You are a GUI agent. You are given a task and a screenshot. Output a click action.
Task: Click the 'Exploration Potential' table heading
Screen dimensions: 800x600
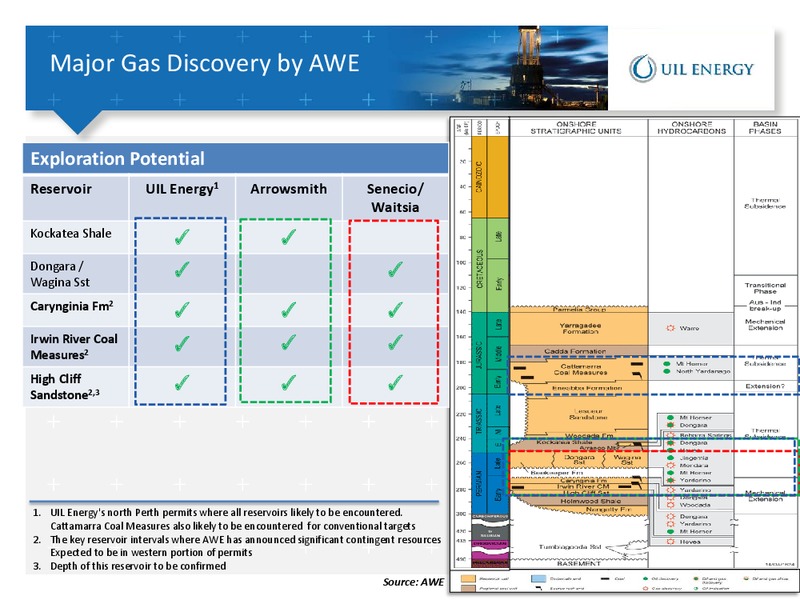(117, 159)
